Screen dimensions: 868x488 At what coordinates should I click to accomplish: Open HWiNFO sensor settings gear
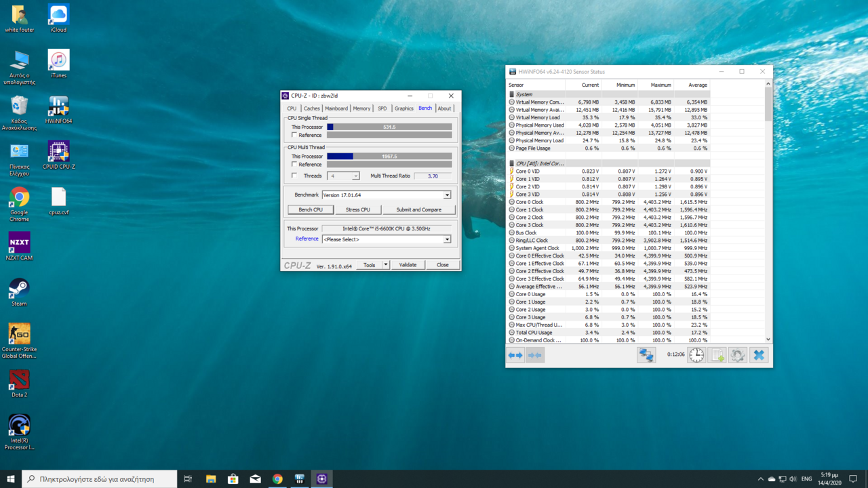coord(738,355)
